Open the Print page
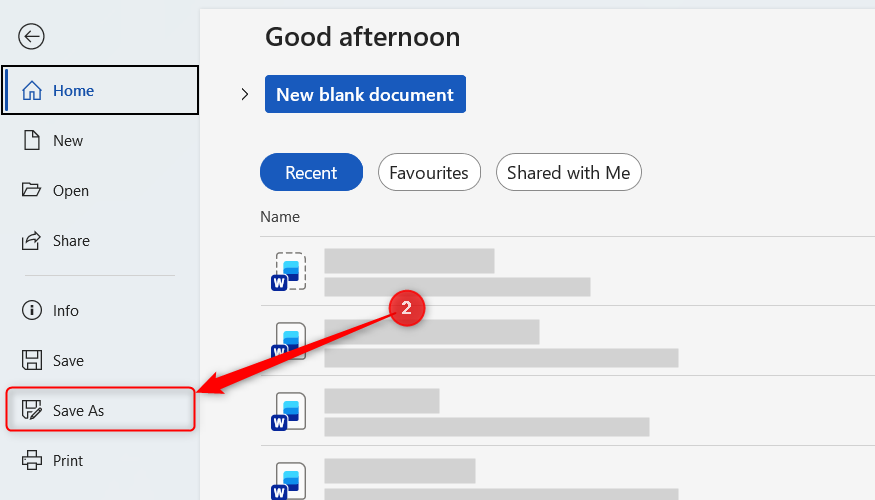 (x=100, y=460)
